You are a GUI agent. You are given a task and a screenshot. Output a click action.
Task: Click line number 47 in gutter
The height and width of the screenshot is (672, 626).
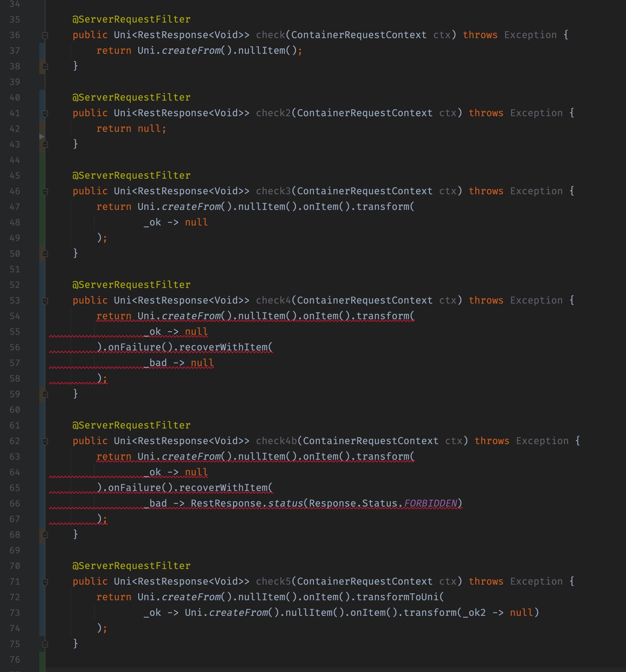point(15,207)
